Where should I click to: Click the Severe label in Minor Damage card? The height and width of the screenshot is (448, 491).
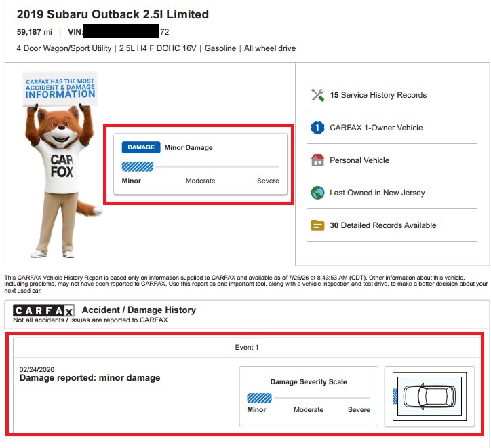(268, 181)
